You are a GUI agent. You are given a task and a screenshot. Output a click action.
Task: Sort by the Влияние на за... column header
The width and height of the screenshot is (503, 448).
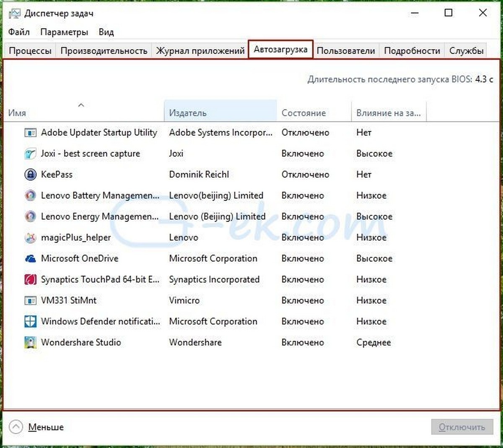pos(389,110)
